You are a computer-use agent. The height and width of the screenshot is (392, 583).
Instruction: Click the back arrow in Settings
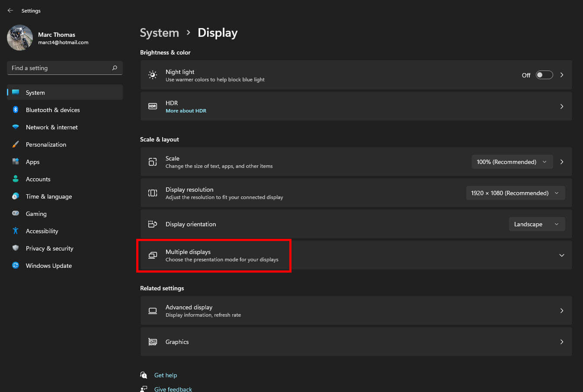[x=10, y=10]
